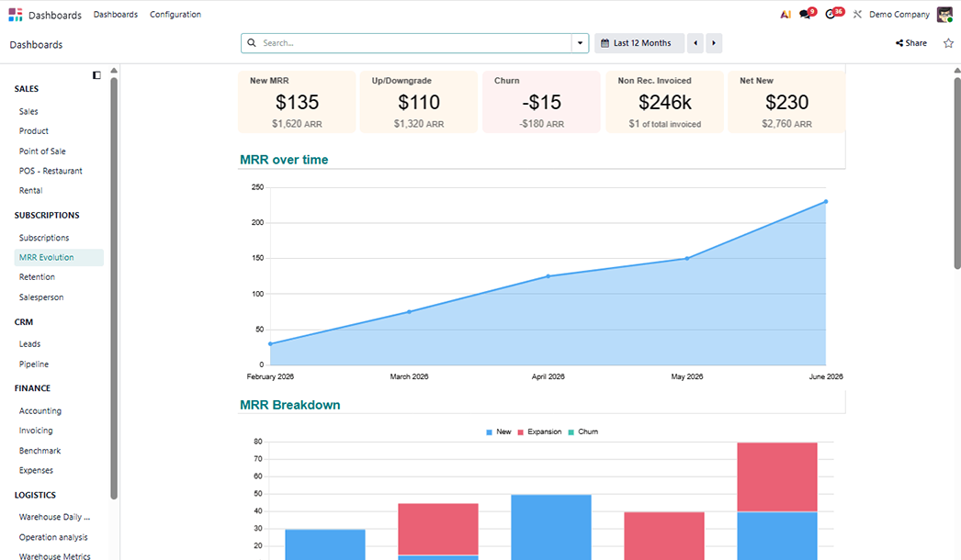Click the LOGISTICS section header
The image size is (961, 560).
[x=35, y=495]
